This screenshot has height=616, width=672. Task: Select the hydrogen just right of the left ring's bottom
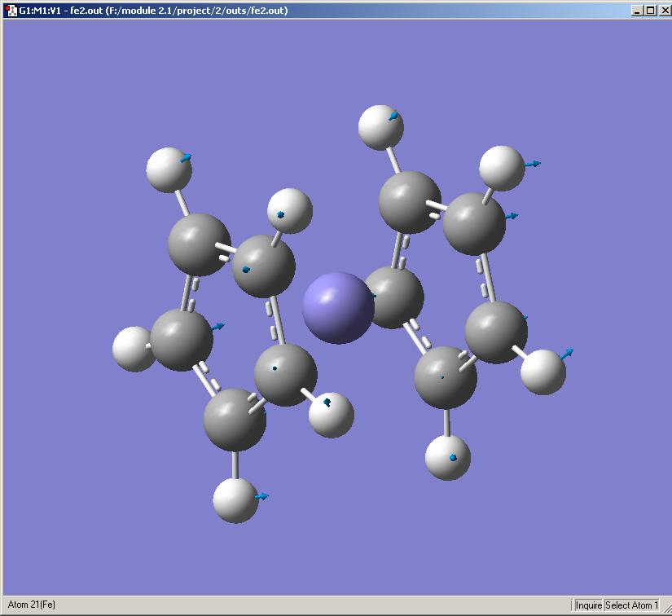(332, 415)
